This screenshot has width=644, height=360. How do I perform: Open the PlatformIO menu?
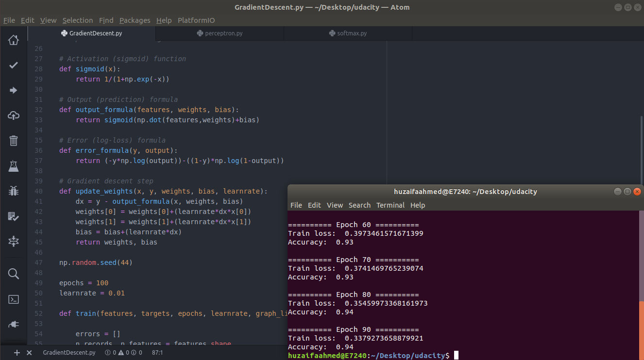[196, 20]
